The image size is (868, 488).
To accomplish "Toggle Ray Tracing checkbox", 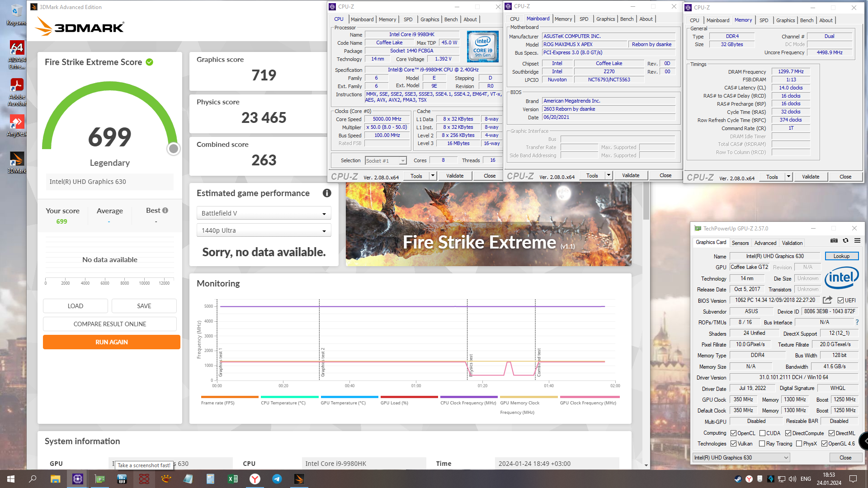I will tap(762, 444).
